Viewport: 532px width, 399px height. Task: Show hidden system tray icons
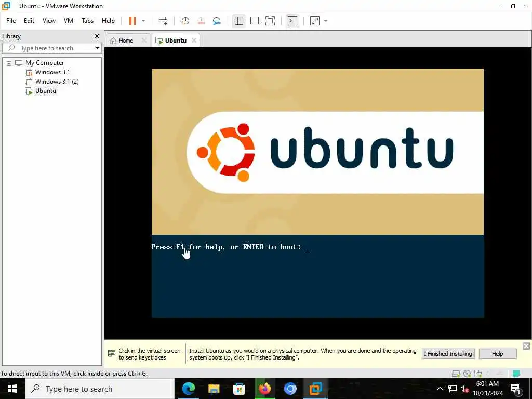tap(440, 389)
